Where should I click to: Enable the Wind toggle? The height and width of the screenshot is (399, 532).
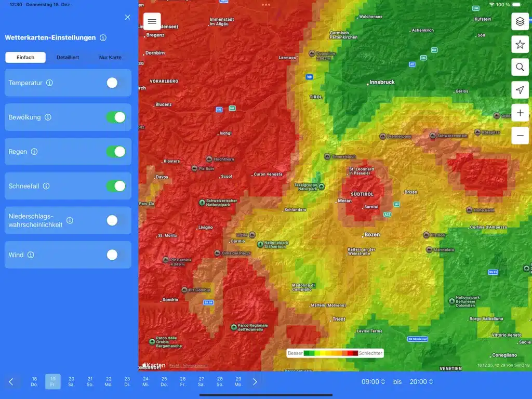(116, 255)
